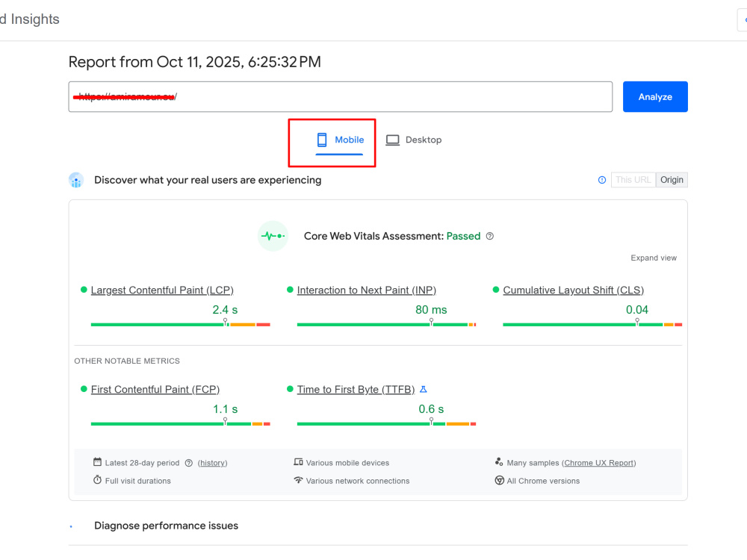Open the Chrome UX Report link
Viewport: 747px width, 560px height.
pos(599,463)
